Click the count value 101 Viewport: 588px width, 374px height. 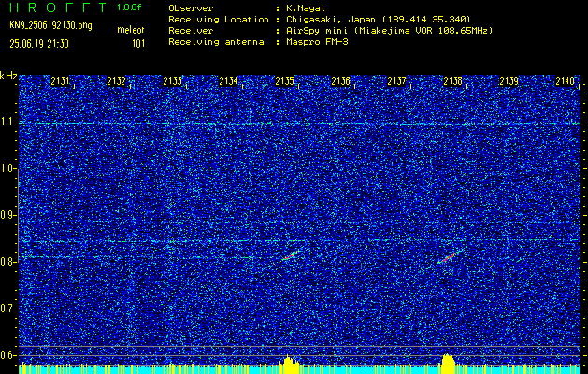(138, 44)
